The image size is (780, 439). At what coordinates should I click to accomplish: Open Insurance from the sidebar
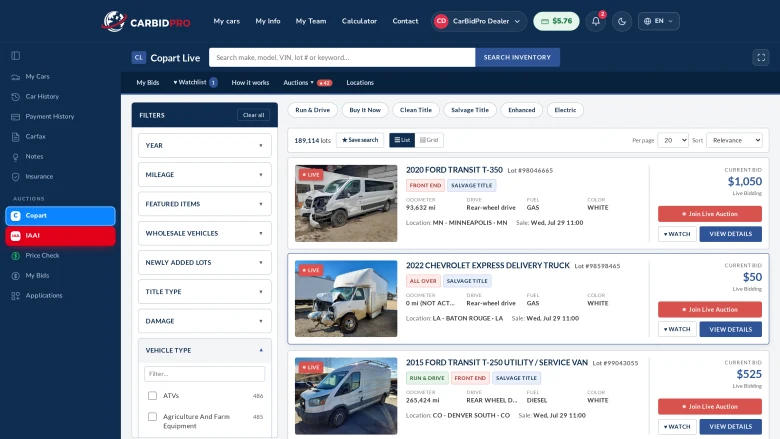click(39, 176)
